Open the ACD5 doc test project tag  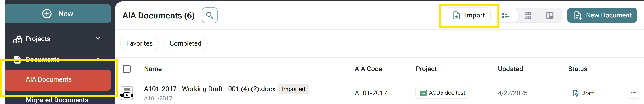coord(442,93)
